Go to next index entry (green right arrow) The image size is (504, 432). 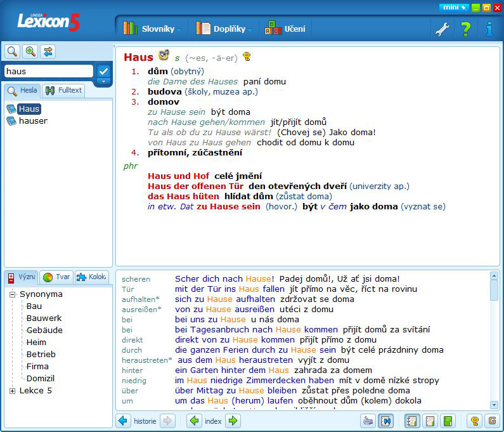[233, 421]
